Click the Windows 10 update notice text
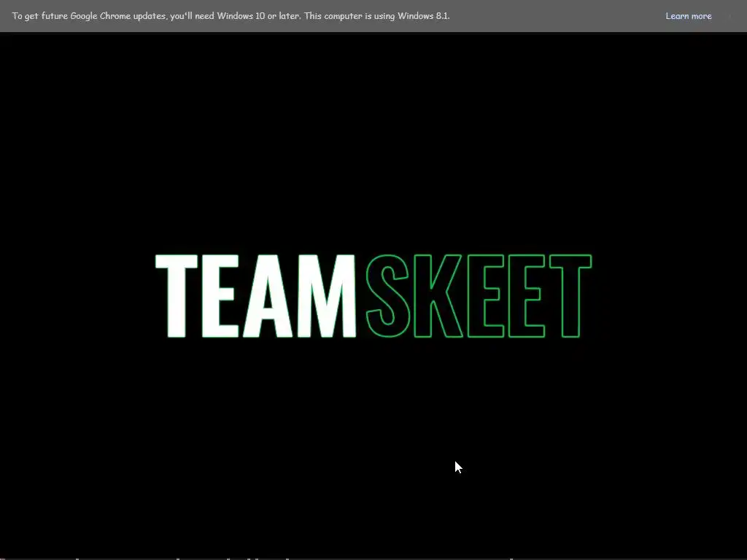This screenshot has width=747, height=560. coord(231,16)
